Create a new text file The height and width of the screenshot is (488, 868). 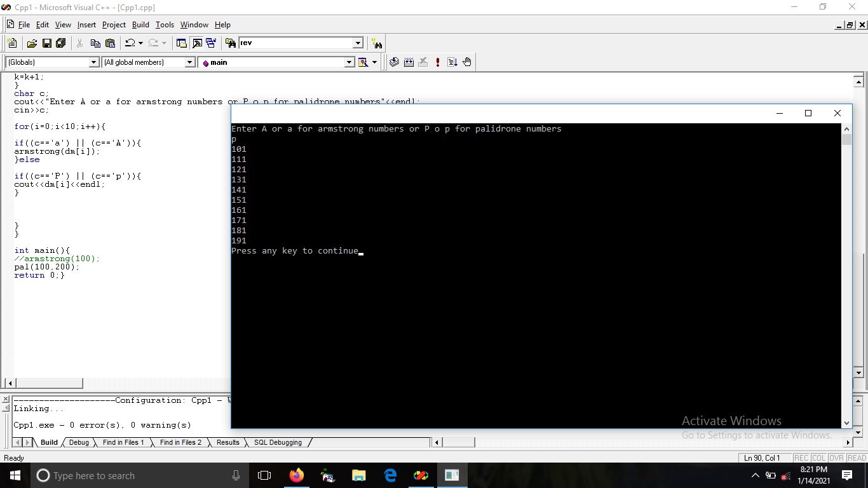[11, 43]
